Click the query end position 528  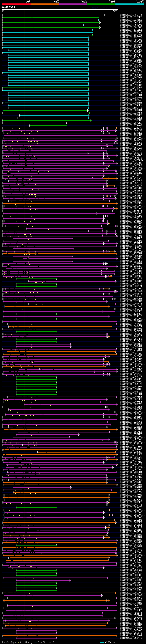(x=115, y=11)
